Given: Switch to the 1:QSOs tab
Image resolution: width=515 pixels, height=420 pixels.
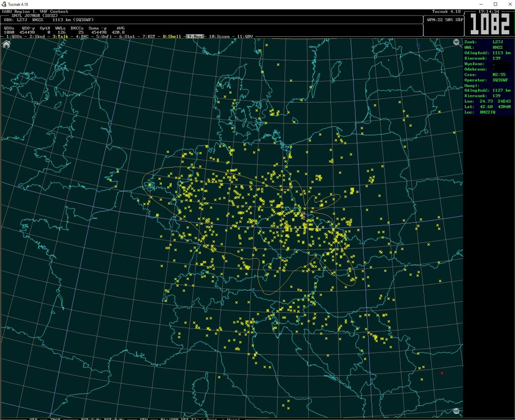Looking at the screenshot, I should click(14, 36).
